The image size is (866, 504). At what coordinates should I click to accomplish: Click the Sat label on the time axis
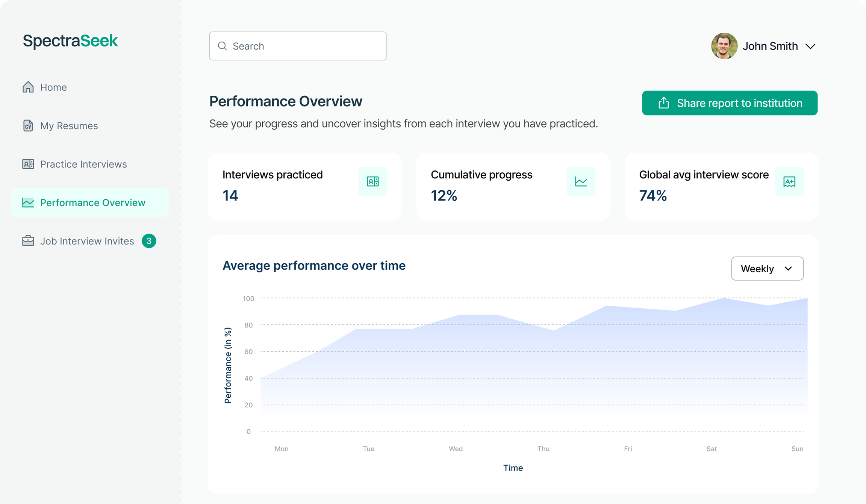tap(712, 449)
